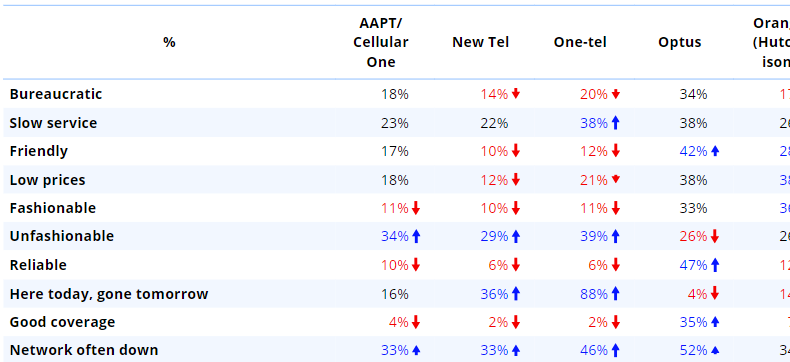Viewport: 790px width, 362px height.
Task: Click the Network often down row label
Action: point(84,350)
